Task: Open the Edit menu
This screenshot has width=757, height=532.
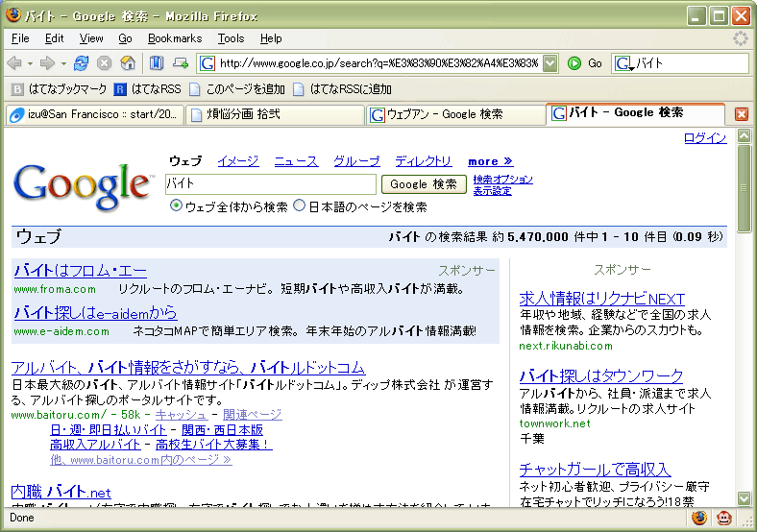Action: (54, 38)
